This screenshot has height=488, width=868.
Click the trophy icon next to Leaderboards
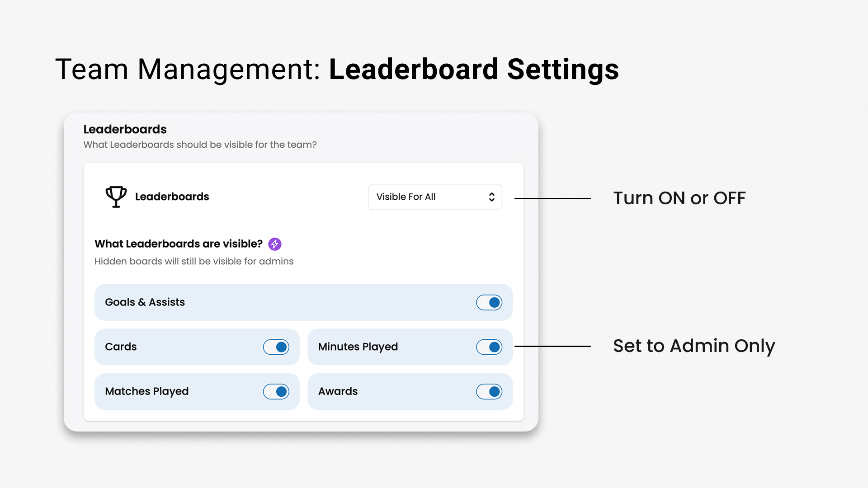[x=116, y=197]
